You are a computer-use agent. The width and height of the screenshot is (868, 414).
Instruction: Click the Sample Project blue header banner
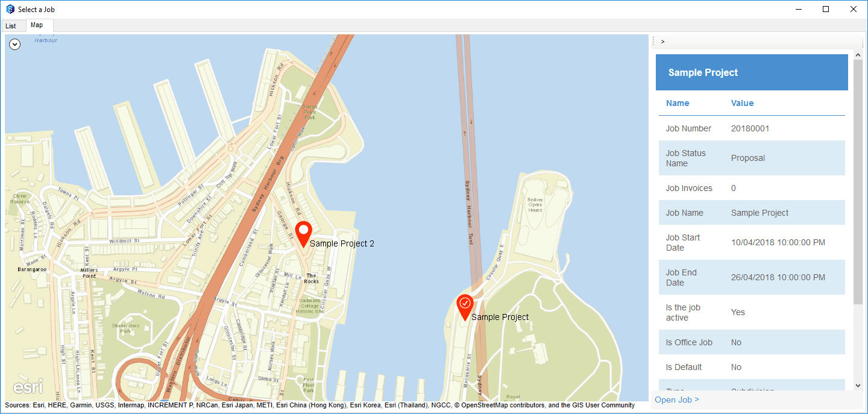[752, 72]
